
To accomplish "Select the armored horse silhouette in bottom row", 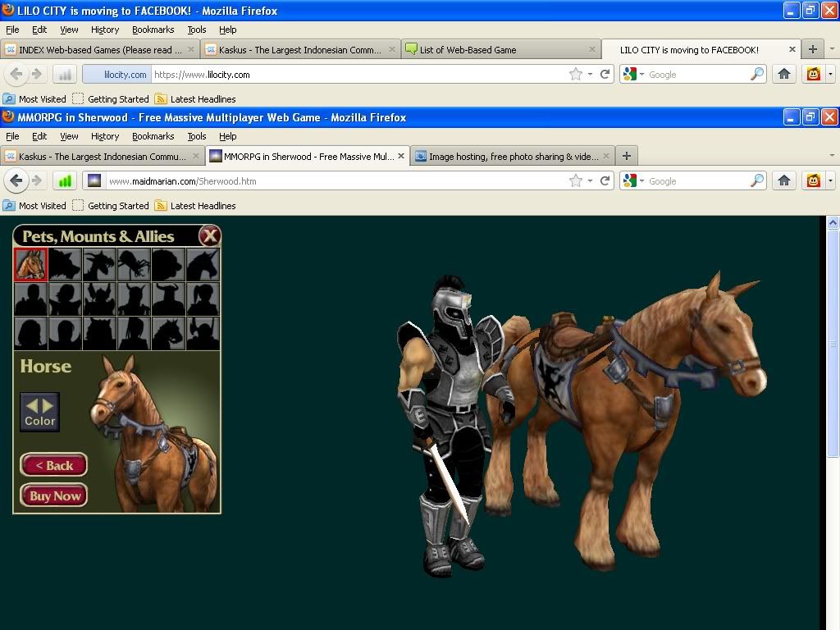I will (x=167, y=333).
